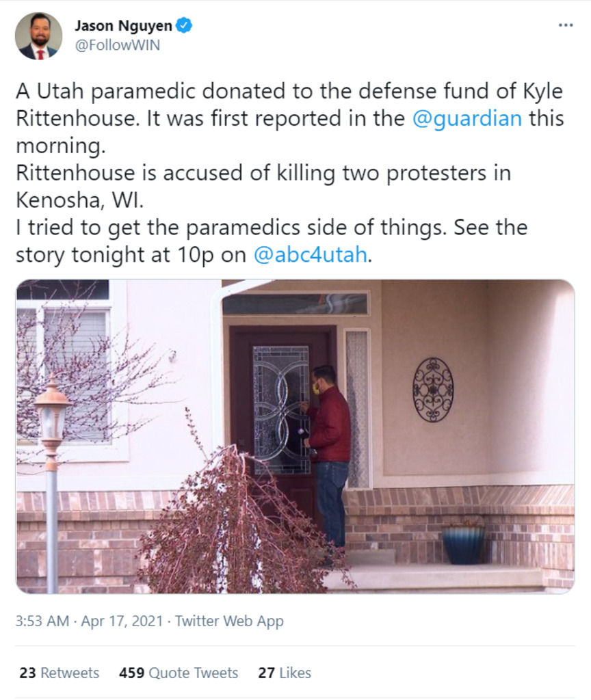591x700 pixels.
Task: Click the 3:53 AM tweet timestamp
Action: 42,621
